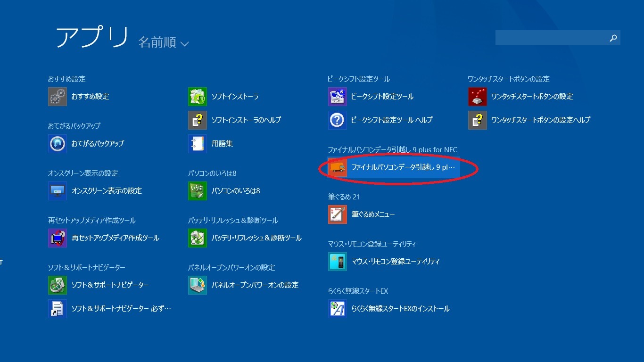Click the らくらく無線スタートEXのインストール label
The height and width of the screenshot is (362, 644).
[x=401, y=309]
